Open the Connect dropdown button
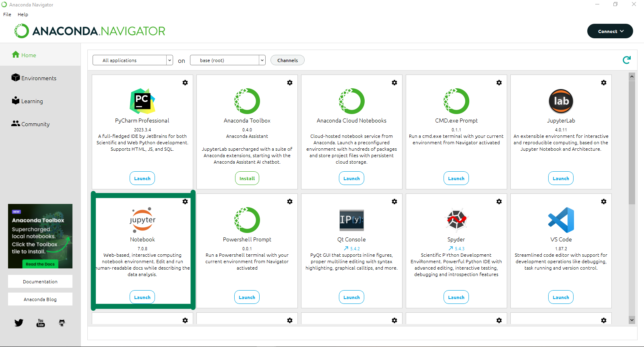 (610, 31)
